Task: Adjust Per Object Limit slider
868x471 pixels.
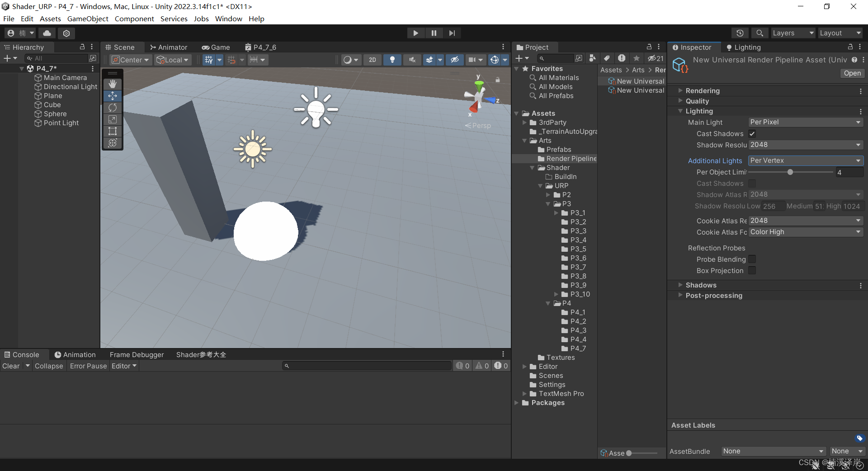Action: (790, 172)
